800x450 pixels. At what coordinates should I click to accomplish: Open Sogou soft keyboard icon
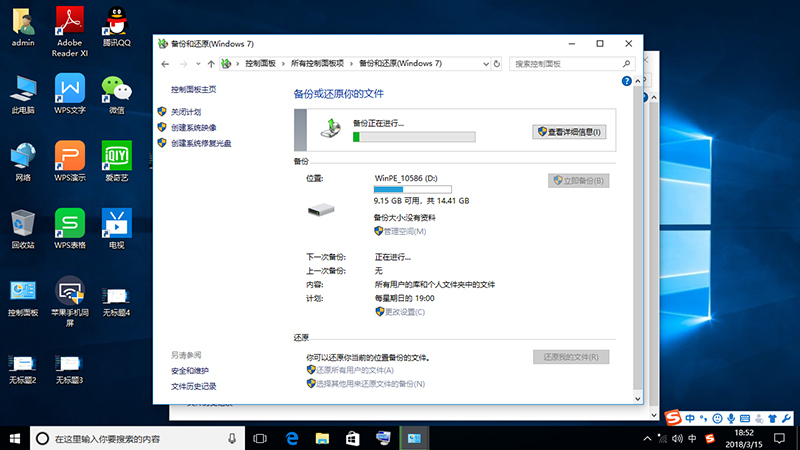745,418
